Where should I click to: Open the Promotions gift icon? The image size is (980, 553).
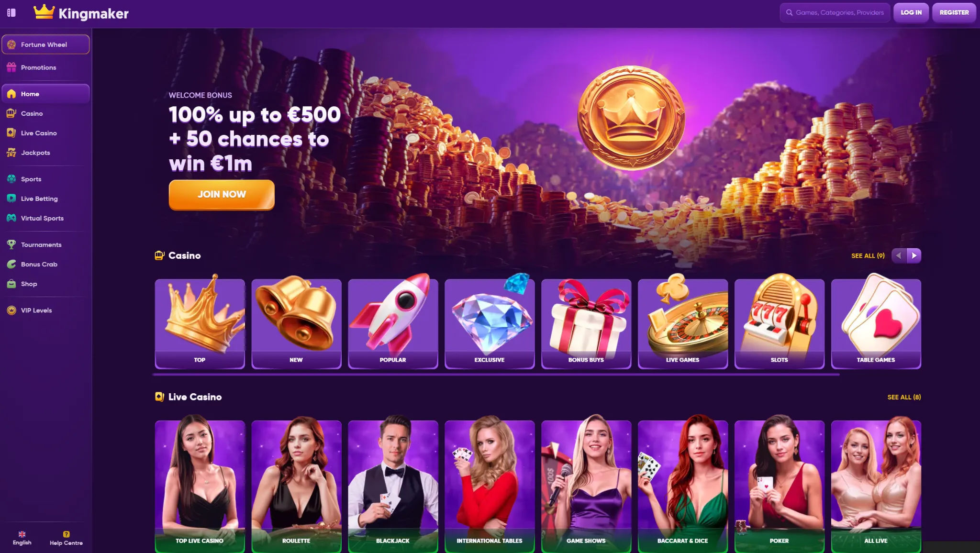click(11, 67)
